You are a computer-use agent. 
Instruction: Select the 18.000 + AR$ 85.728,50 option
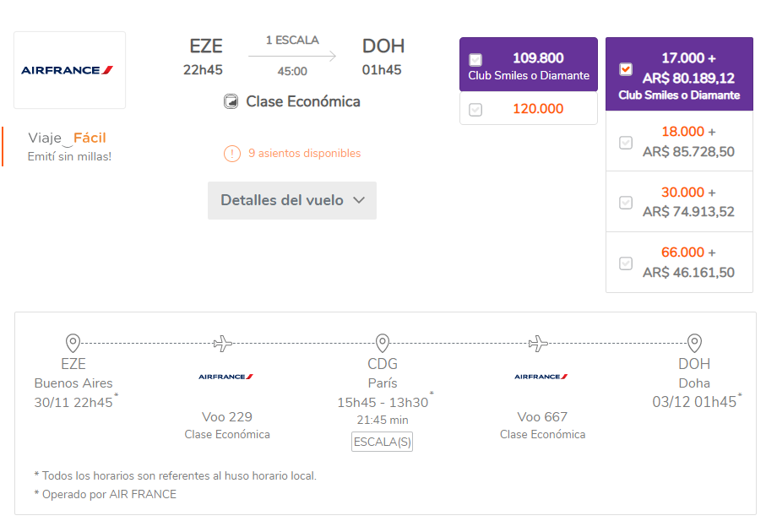[x=626, y=143]
